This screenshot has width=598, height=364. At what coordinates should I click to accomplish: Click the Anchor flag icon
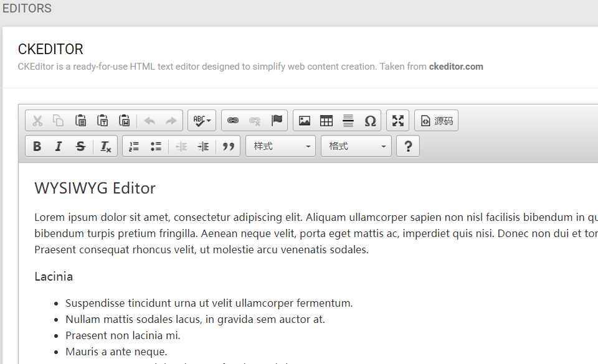coord(277,121)
